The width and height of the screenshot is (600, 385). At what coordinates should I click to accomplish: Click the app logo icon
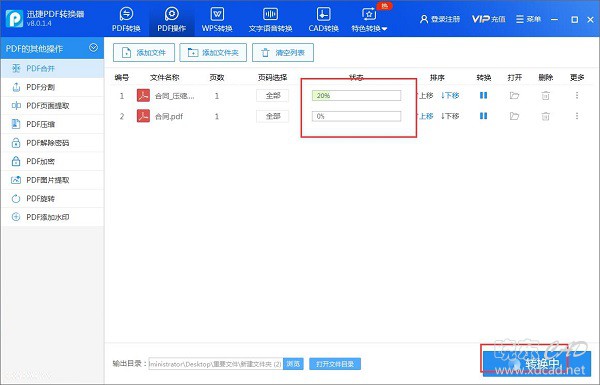(14, 18)
